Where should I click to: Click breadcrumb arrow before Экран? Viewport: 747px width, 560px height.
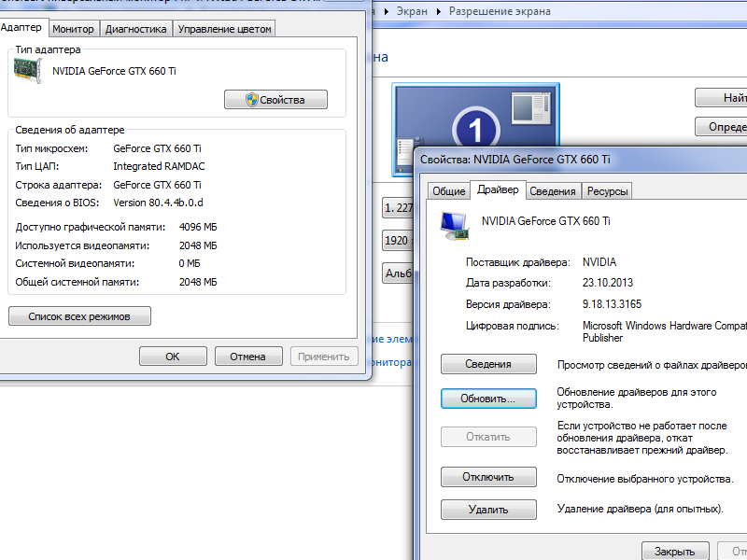(x=387, y=11)
